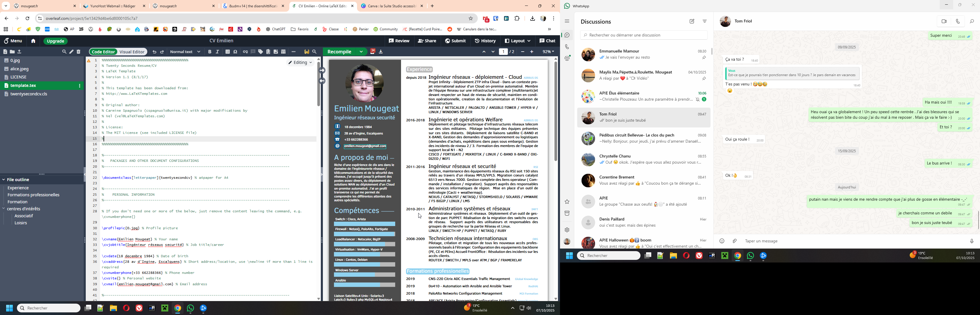Click the WhatsApp discussion search field
This screenshot has width=980, height=315.
644,35
